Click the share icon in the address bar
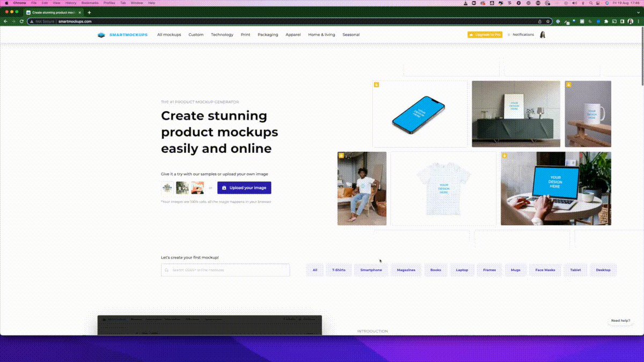This screenshot has width=644, height=362. [540, 21]
